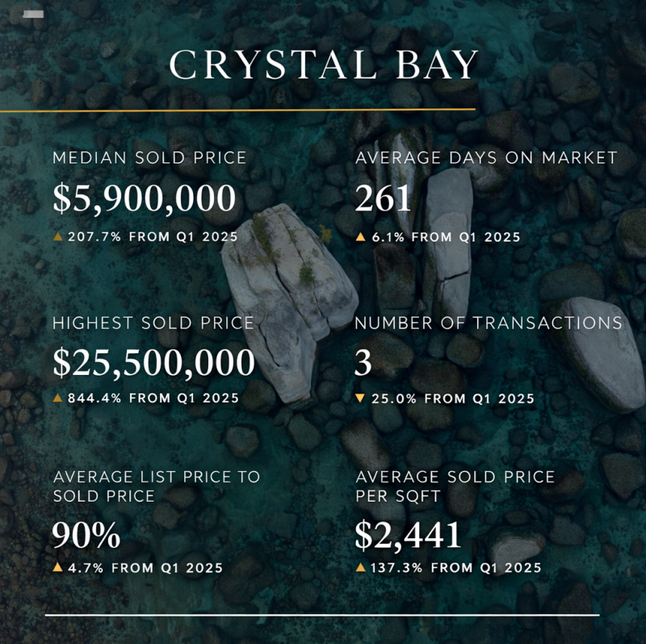Select the Median Sold Price label
This screenshot has width=646, height=644.
pos(149,158)
